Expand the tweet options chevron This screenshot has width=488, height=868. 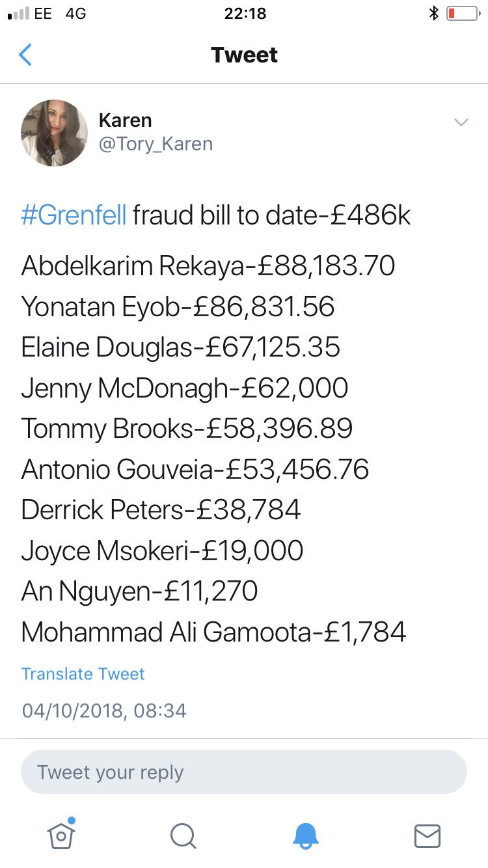coord(461,122)
